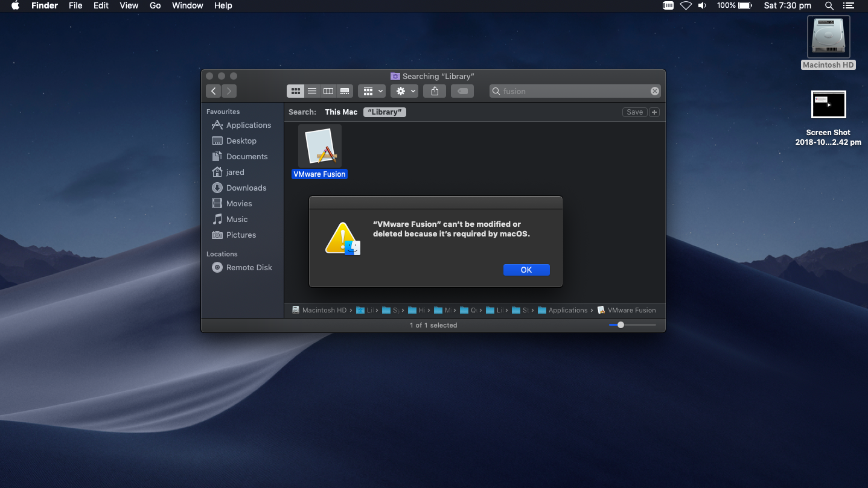Switch to icon view
The height and width of the screenshot is (488, 868).
click(x=296, y=91)
